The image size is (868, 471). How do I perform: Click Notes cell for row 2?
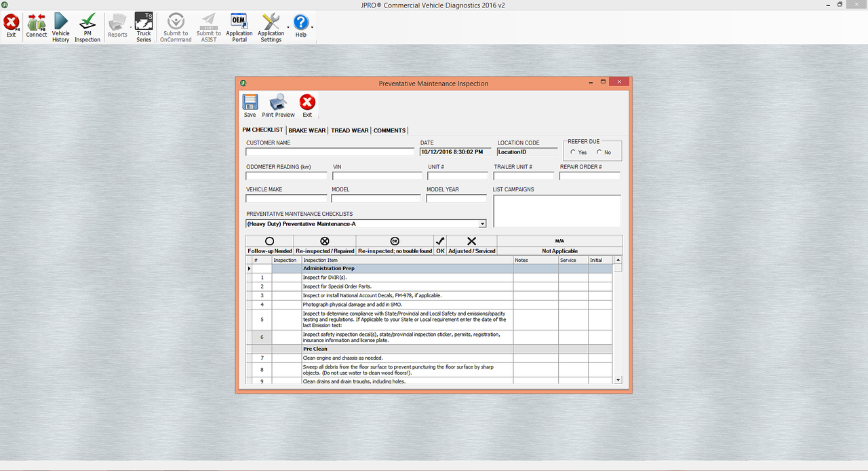click(536, 286)
